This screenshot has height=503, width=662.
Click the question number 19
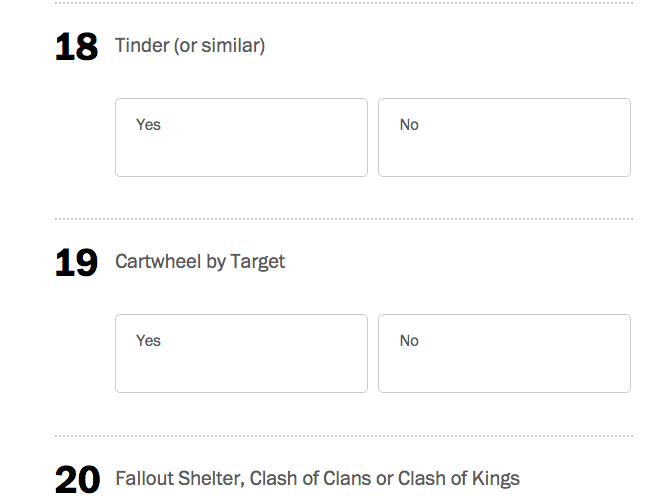(x=76, y=263)
